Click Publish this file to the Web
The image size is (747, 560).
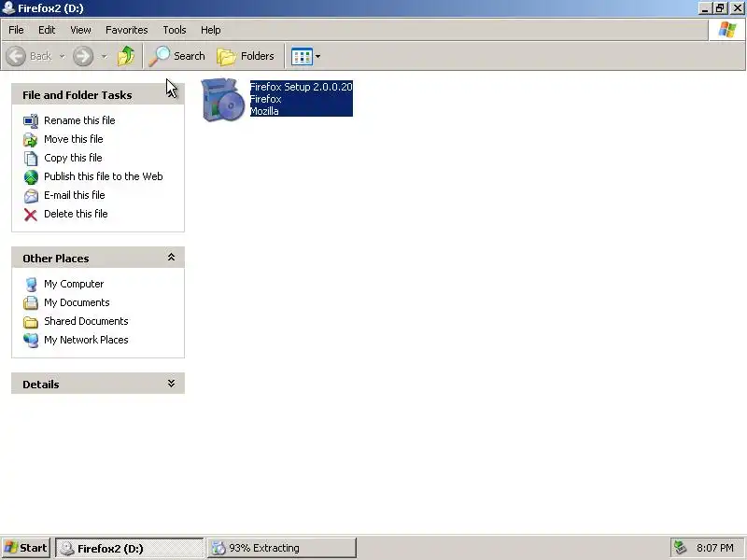pos(104,176)
